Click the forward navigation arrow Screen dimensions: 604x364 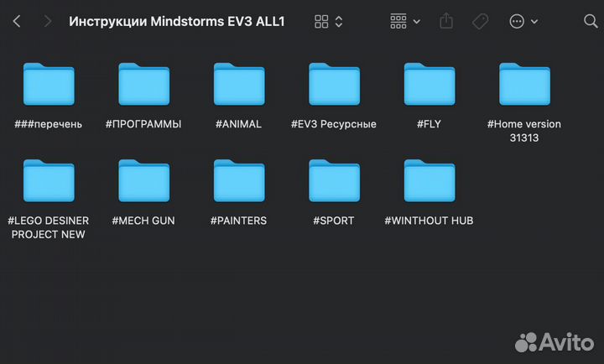coord(47,22)
